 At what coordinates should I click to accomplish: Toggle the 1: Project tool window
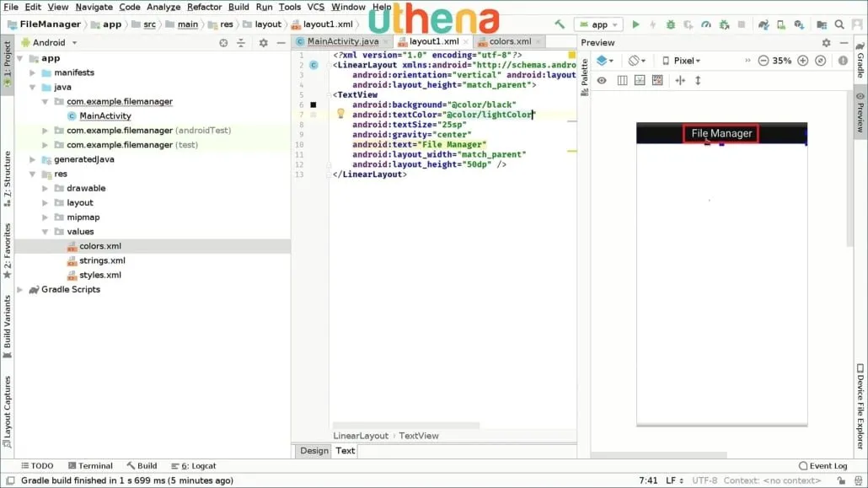(8, 63)
